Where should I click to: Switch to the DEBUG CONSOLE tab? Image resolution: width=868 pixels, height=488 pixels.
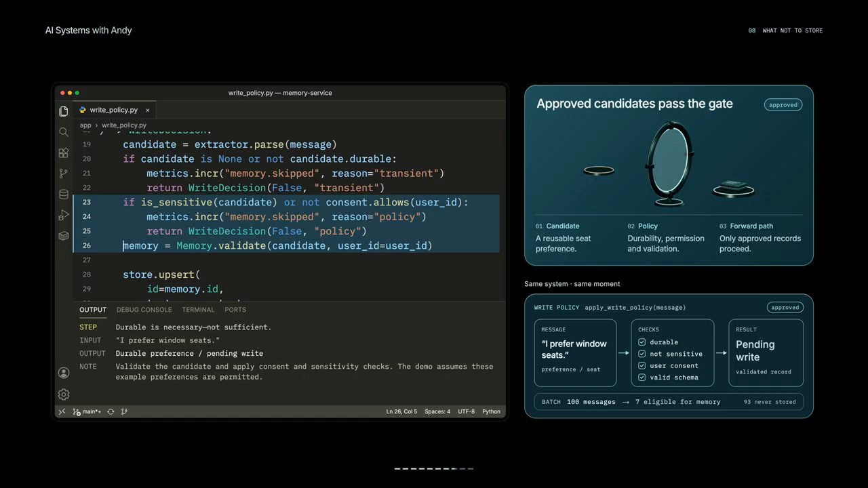(144, 310)
